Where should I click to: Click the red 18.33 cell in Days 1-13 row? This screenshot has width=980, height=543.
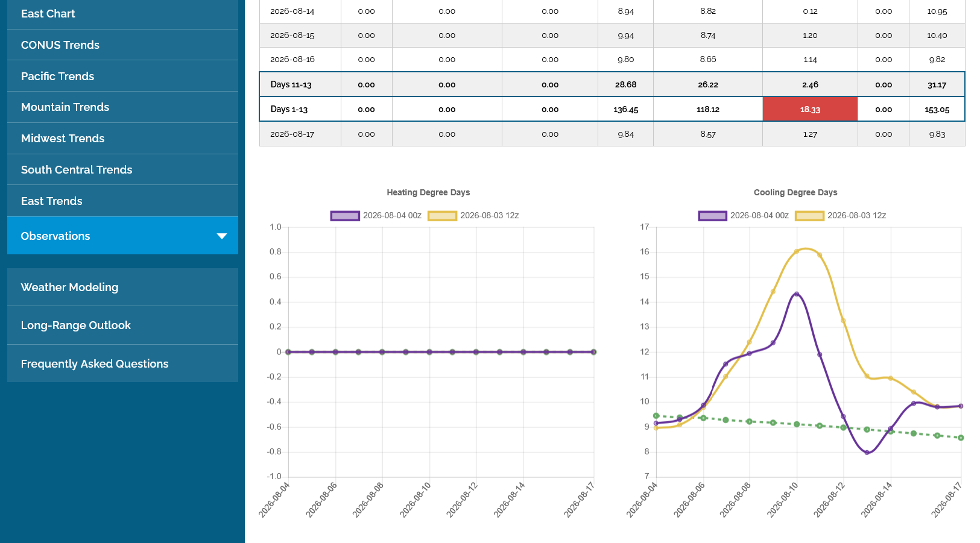coord(810,110)
